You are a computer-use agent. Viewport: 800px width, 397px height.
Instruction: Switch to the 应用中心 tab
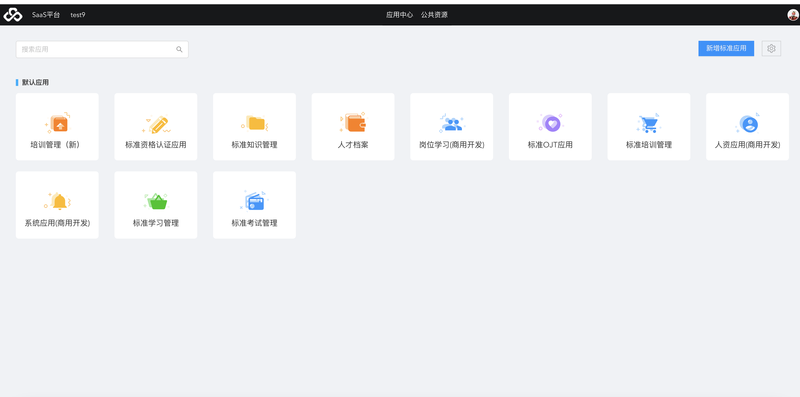coord(399,15)
